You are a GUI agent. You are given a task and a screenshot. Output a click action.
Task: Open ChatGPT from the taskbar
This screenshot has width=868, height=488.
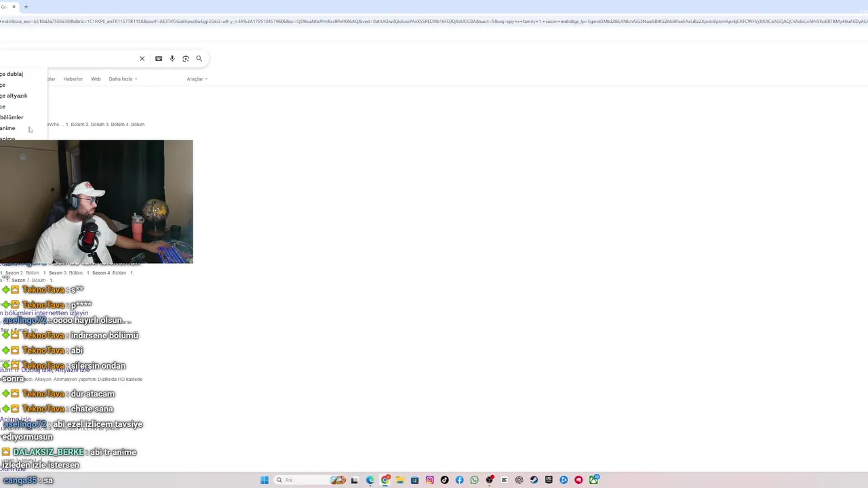tap(519, 480)
